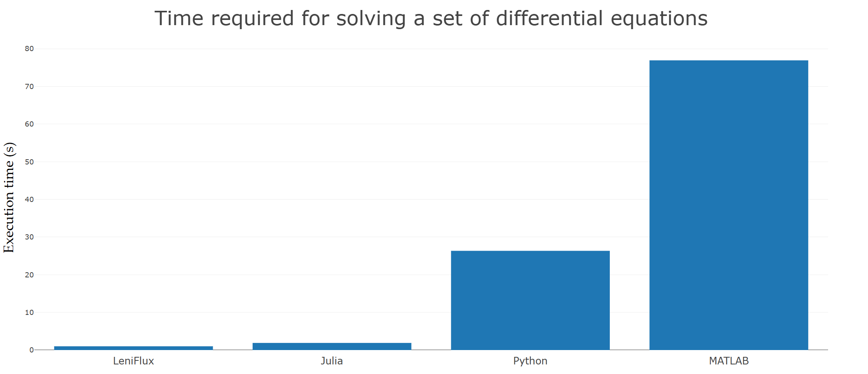Click 'equations' in the chart title
Image resolution: width=868 pixels, height=374 pixels.
pos(659,19)
